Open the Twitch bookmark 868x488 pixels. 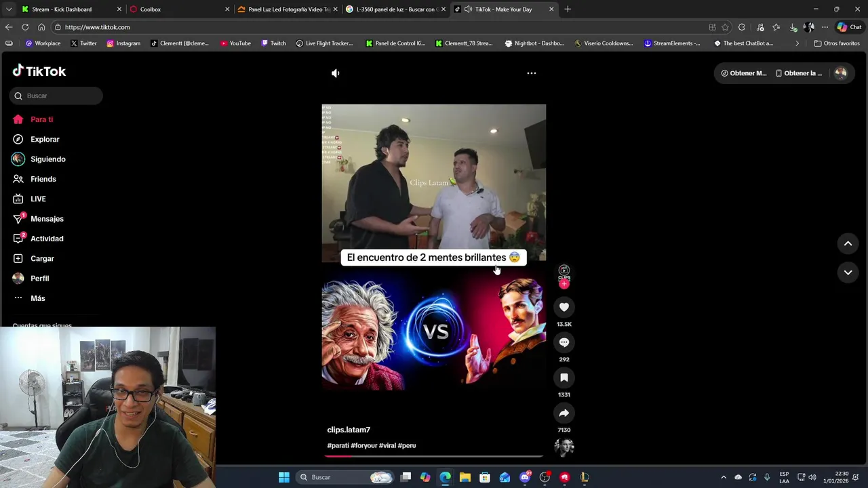[x=273, y=43]
